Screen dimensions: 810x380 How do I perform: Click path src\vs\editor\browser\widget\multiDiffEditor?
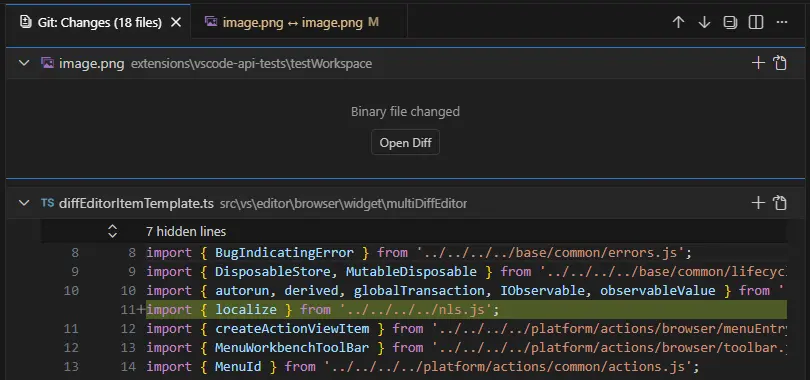[344, 203]
